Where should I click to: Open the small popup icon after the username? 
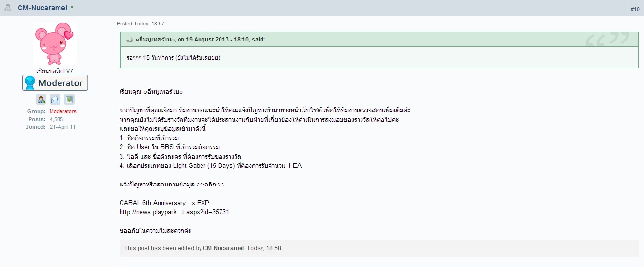(x=71, y=8)
